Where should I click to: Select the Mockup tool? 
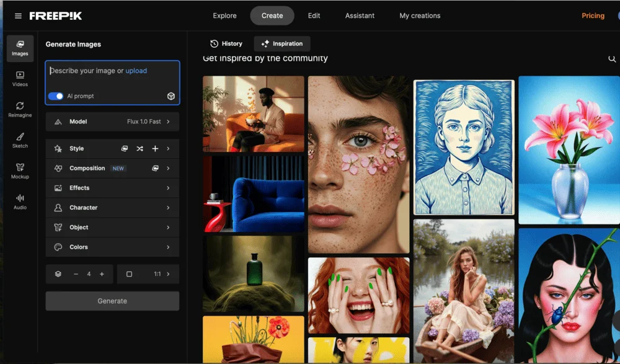pos(20,171)
